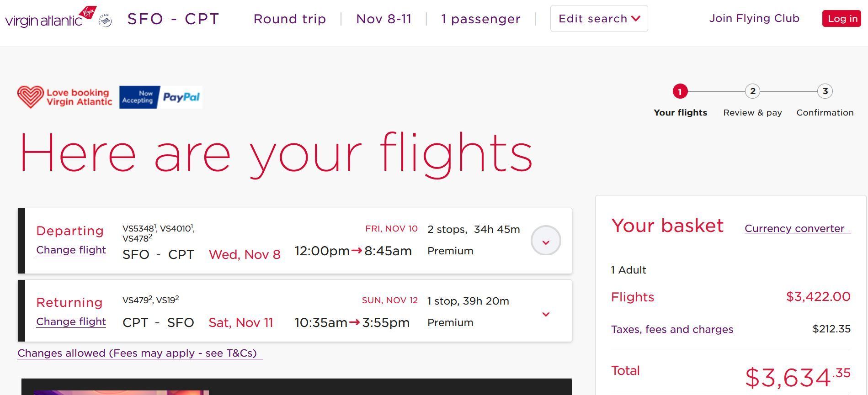The image size is (868, 395).
Task: Select step 2 Review & pay circle
Action: click(x=752, y=91)
